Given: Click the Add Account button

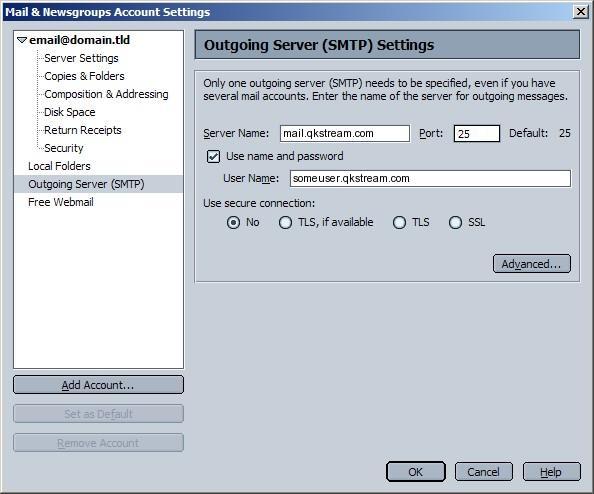Looking at the screenshot, I should pos(98,385).
